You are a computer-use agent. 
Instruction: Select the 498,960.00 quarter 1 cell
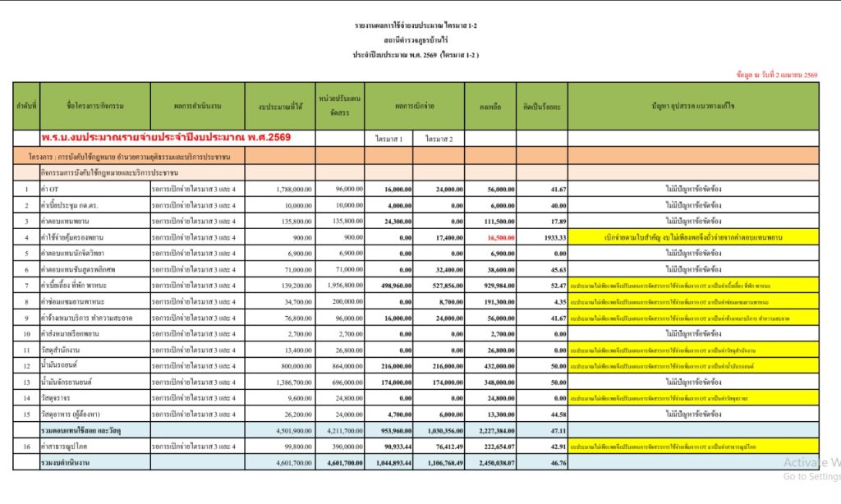[x=388, y=286]
